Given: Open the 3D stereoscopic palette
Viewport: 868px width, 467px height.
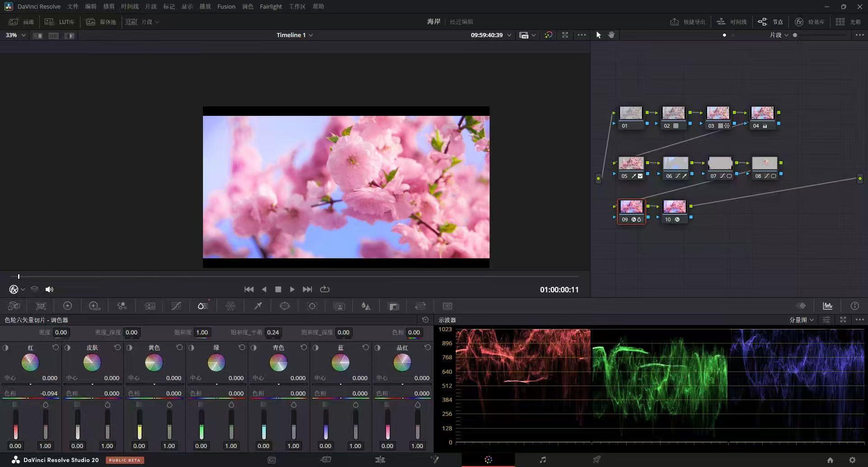Looking at the screenshot, I should point(447,306).
